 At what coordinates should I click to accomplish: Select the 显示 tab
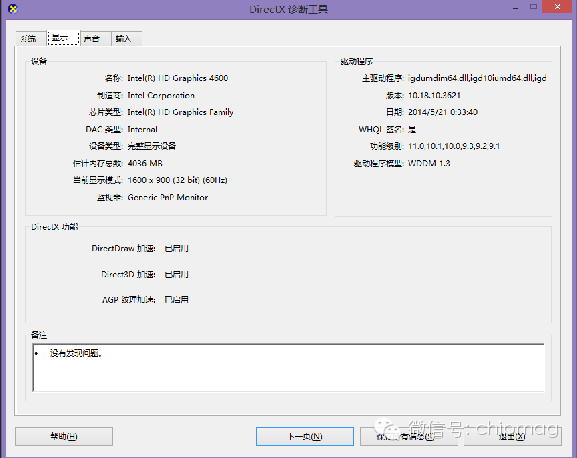(x=63, y=38)
